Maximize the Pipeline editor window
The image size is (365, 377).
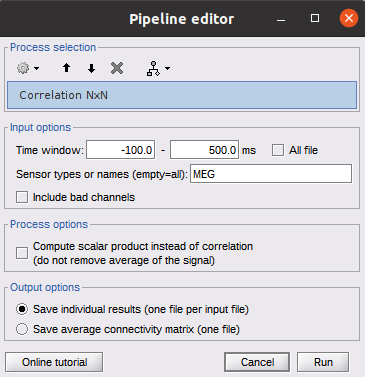(x=315, y=18)
